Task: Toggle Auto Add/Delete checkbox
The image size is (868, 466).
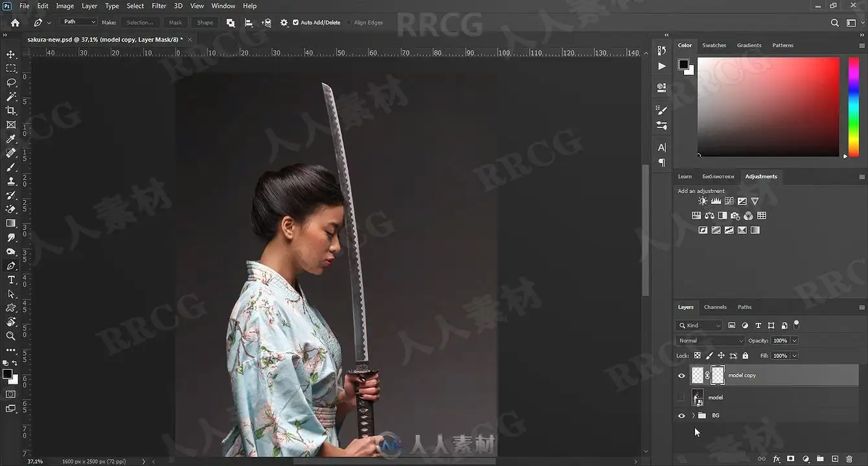Action: 296,23
